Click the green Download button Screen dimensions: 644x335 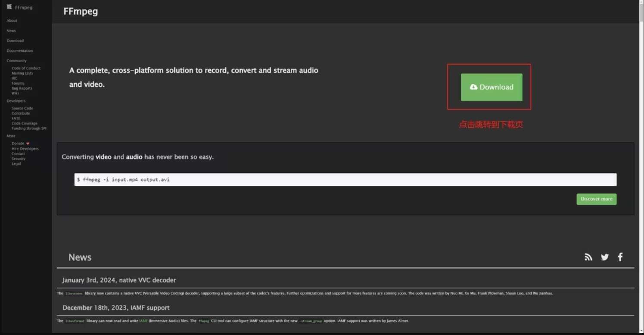pos(492,87)
